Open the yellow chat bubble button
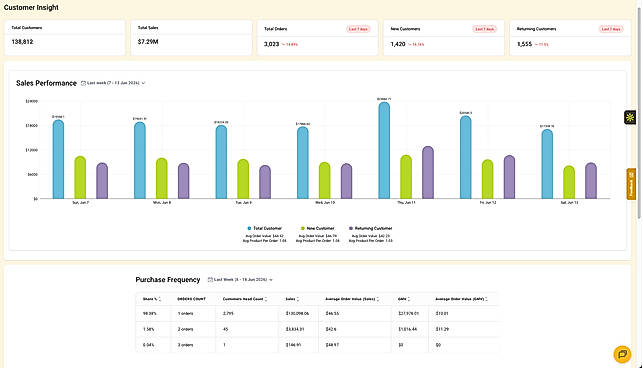 622,354
